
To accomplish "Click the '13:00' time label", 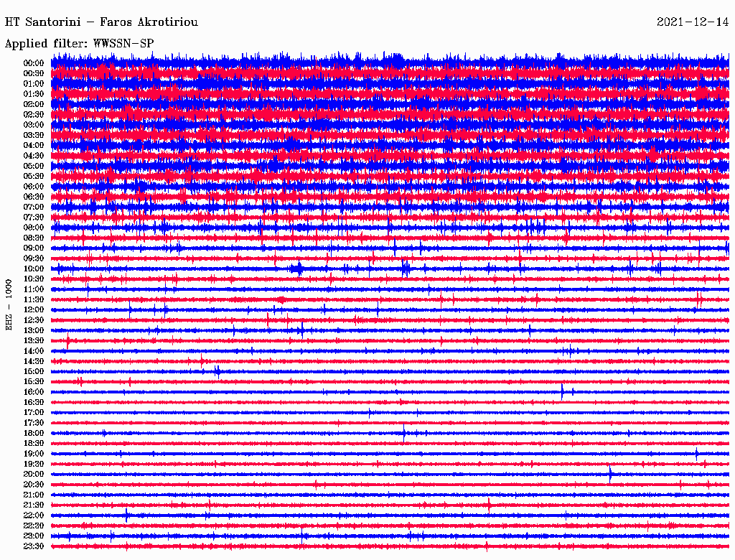I will point(34,330).
